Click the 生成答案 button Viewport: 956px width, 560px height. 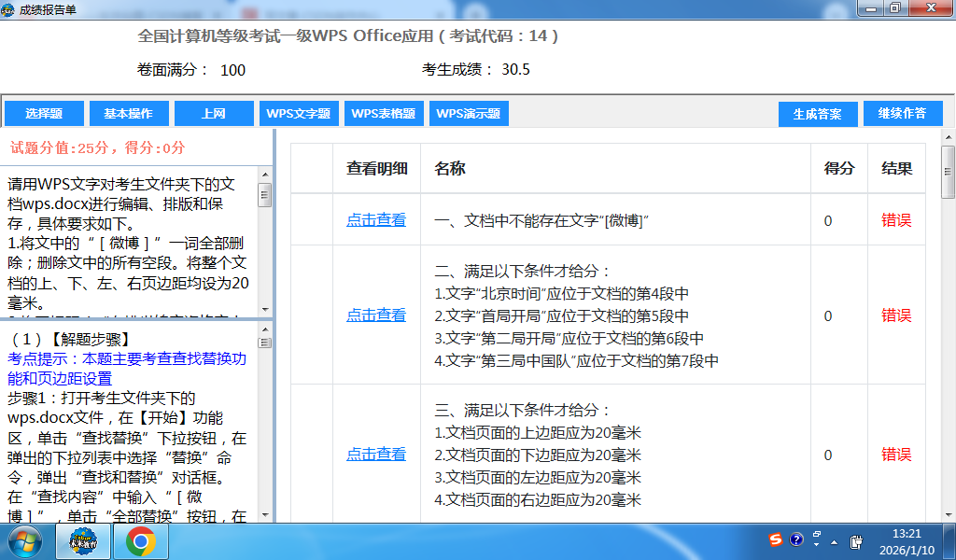tap(818, 114)
